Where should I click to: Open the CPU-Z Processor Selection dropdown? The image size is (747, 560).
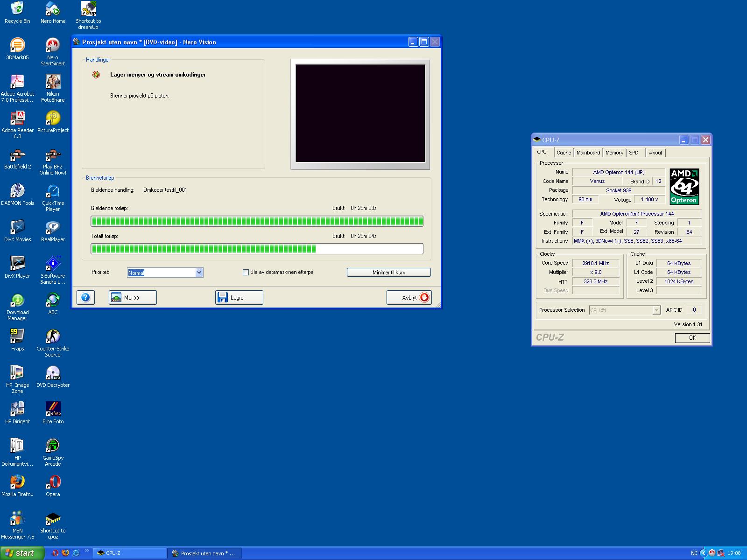[x=625, y=310]
